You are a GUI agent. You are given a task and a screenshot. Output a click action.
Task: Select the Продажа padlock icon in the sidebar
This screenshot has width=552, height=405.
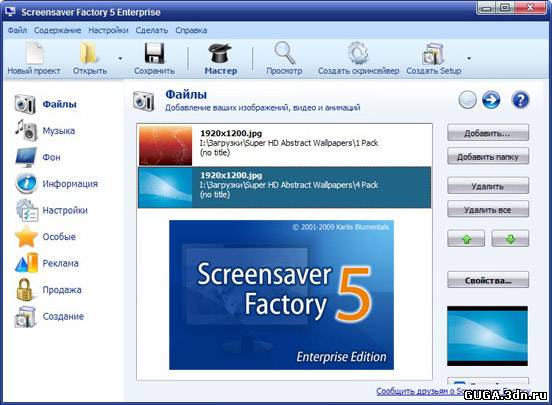tap(24, 289)
